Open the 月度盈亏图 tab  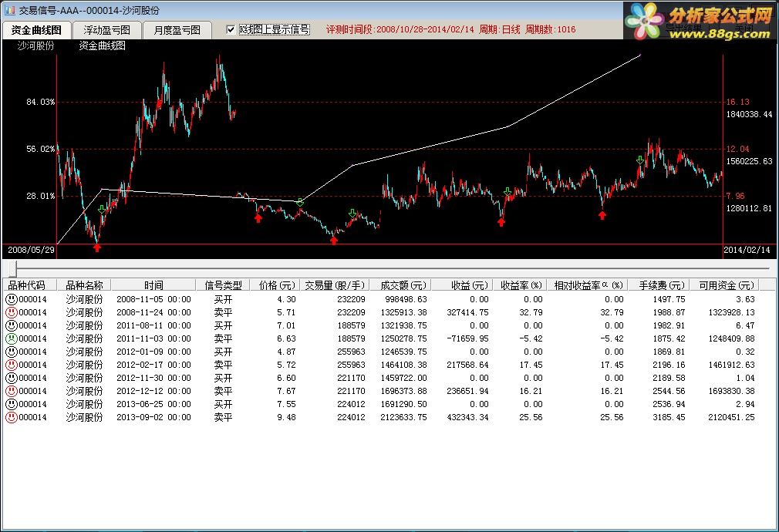(177, 30)
